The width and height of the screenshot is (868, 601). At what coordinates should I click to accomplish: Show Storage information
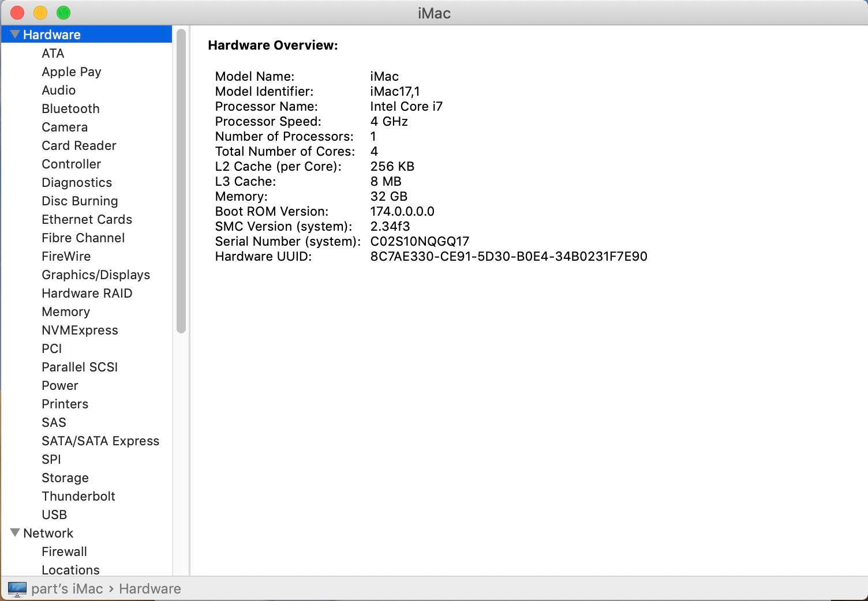[x=65, y=478]
